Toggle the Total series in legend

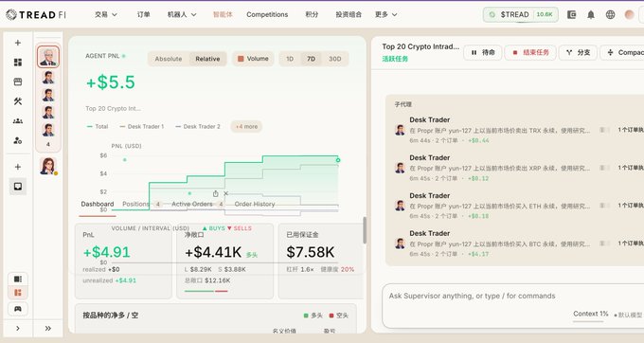click(x=98, y=127)
